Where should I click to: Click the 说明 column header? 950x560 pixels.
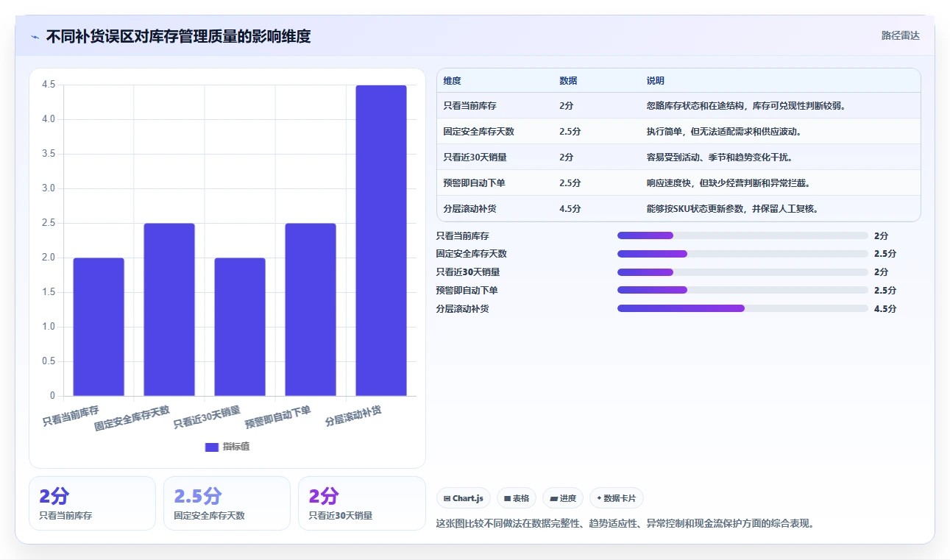(656, 81)
